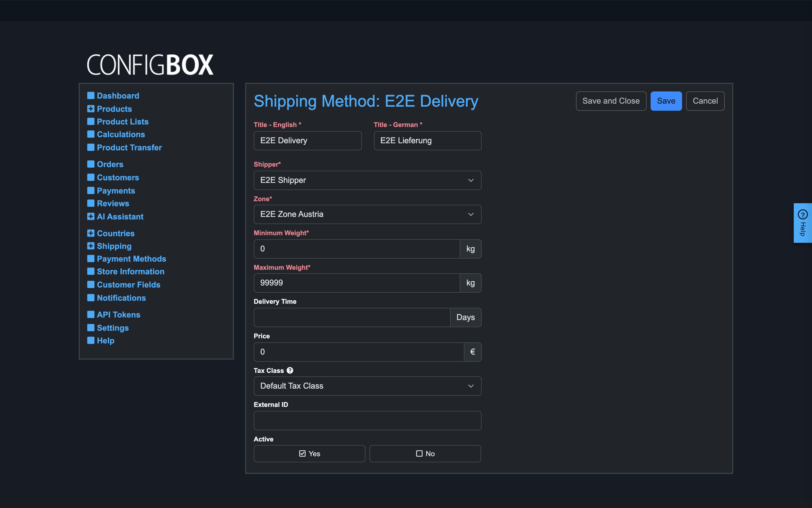Click the Payment Methods square icon
The image size is (812, 508).
pos(91,258)
